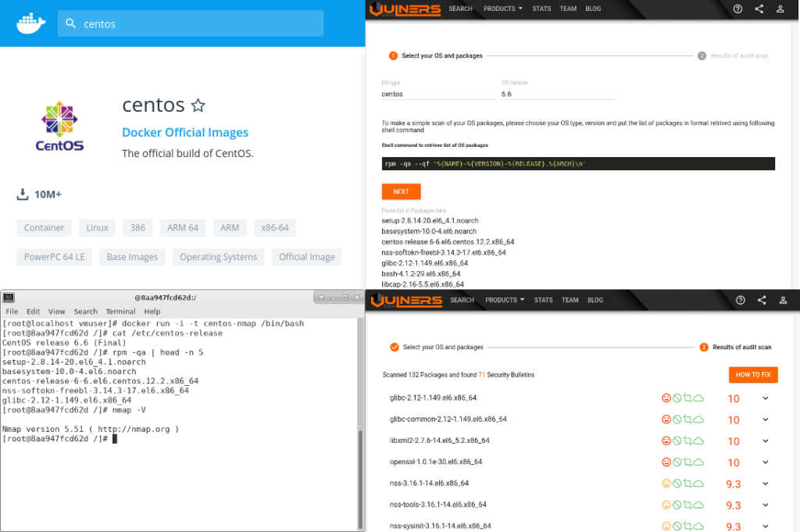Click red face icon in glibc-2.12 row
This screenshot has height=532, width=800.
(666, 398)
